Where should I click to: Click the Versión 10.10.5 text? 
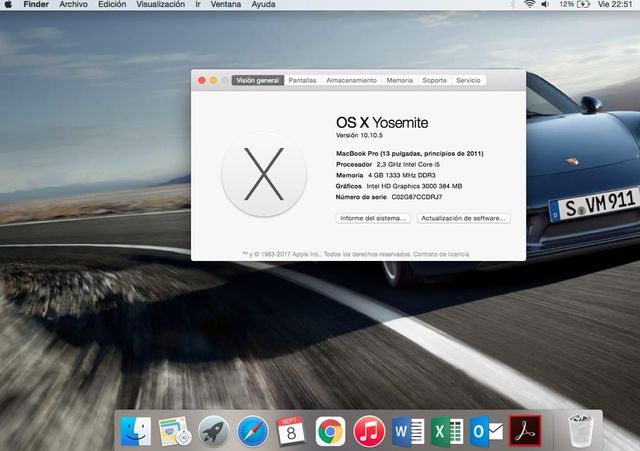[359, 135]
